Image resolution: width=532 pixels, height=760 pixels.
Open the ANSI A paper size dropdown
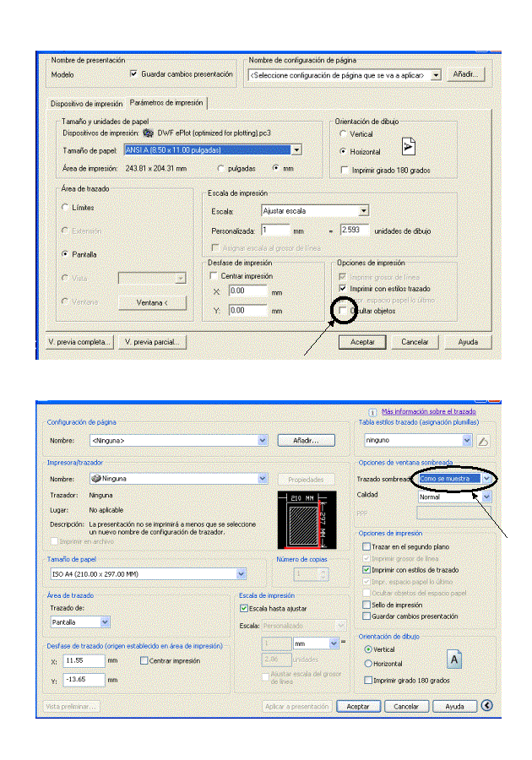(297, 150)
